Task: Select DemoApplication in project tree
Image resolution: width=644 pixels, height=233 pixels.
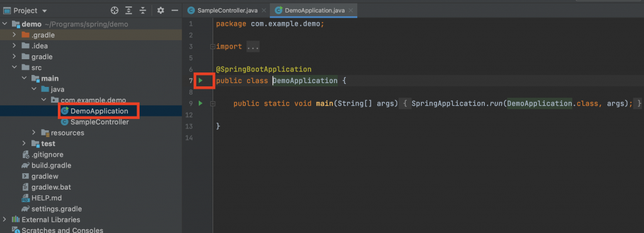Action: click(x=99, y=111)
